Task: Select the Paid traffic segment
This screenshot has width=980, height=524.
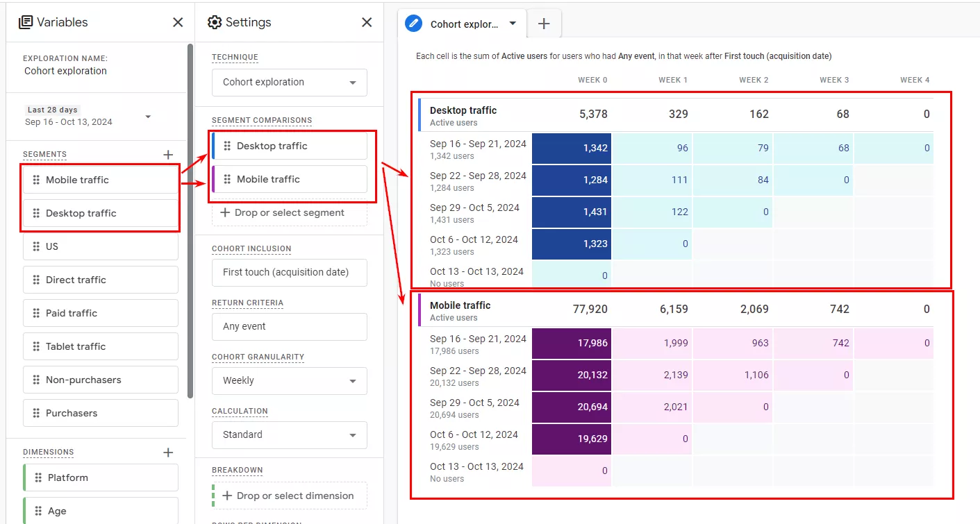Action: tap(101, 313)
